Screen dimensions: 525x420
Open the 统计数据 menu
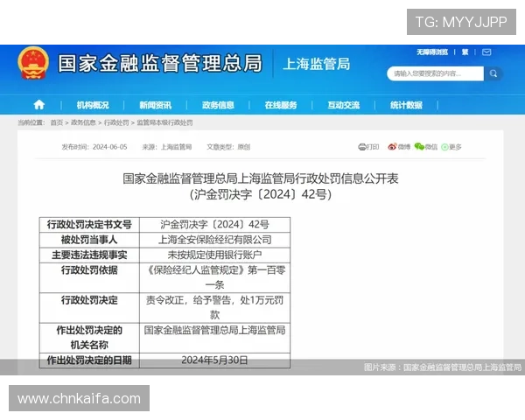[x=406, y=105]
